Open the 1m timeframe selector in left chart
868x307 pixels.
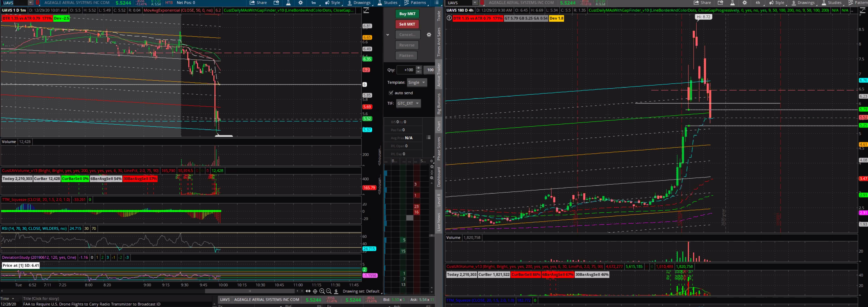(x=314, y=3)
